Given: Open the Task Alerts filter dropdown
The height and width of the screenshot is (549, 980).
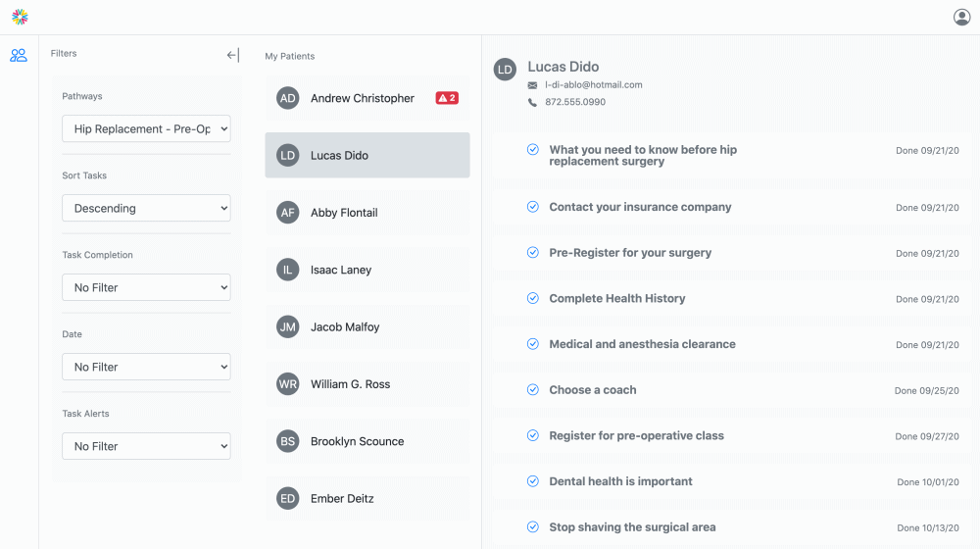Looking at the screenshot, I should pyautogui.click(x=146, y=446).
